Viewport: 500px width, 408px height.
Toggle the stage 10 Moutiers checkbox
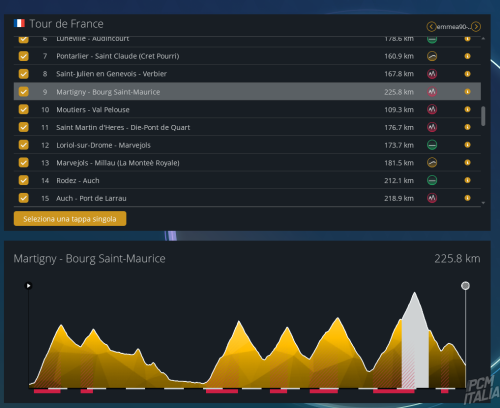click(24, 109)
